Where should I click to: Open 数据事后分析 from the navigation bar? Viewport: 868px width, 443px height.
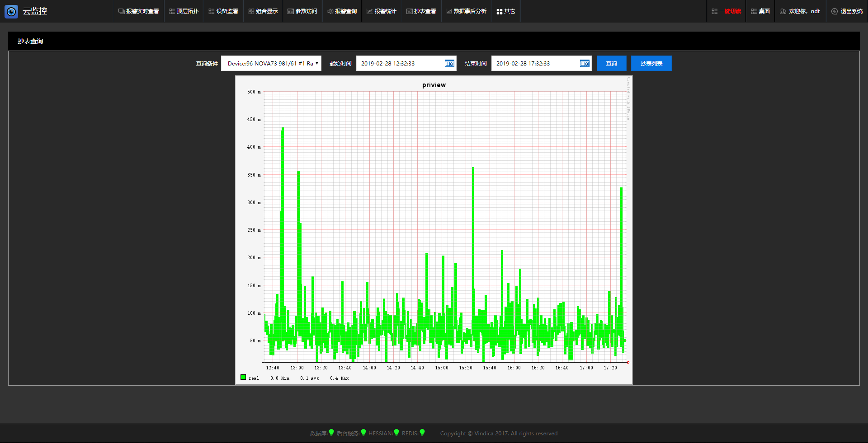(x=466, y=11)
